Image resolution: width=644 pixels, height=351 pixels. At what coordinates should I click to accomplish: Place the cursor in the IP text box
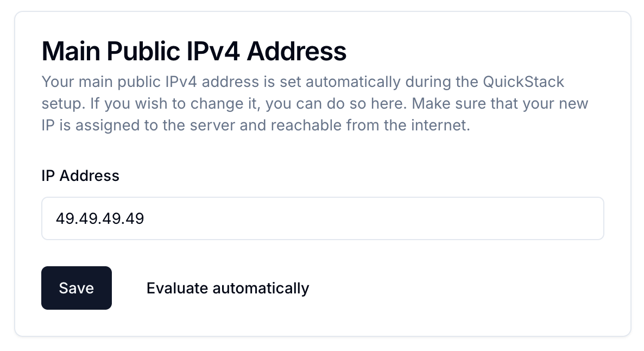coord(323,218)
